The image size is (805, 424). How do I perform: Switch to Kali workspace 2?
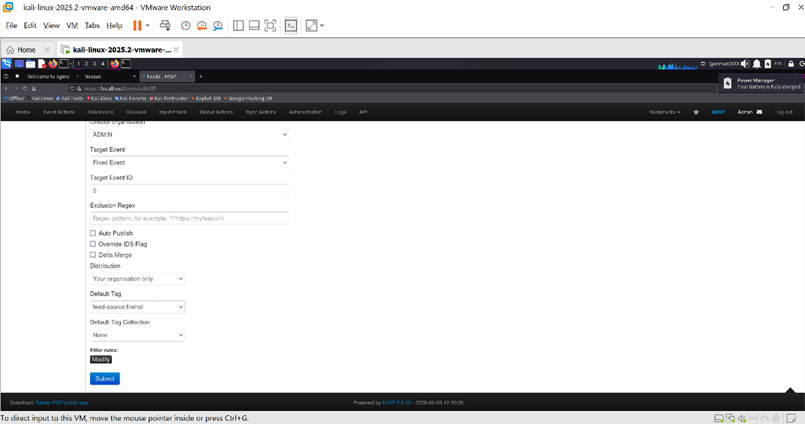(86, 64)
